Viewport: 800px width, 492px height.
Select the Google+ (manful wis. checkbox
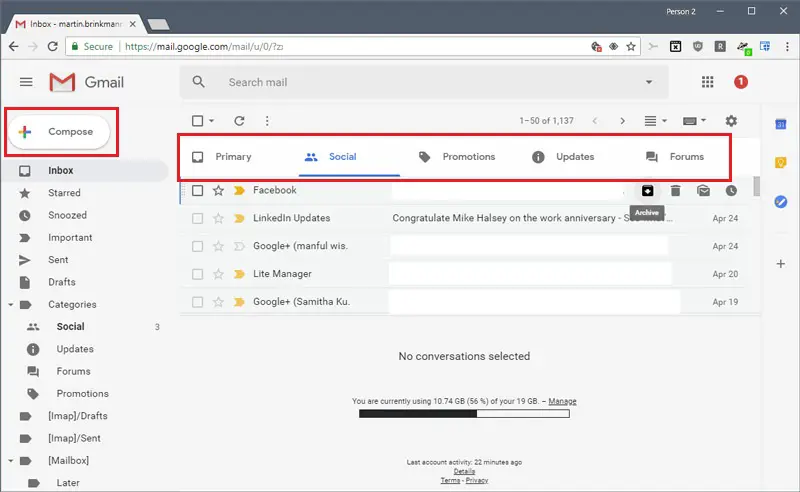click(197, 246)
